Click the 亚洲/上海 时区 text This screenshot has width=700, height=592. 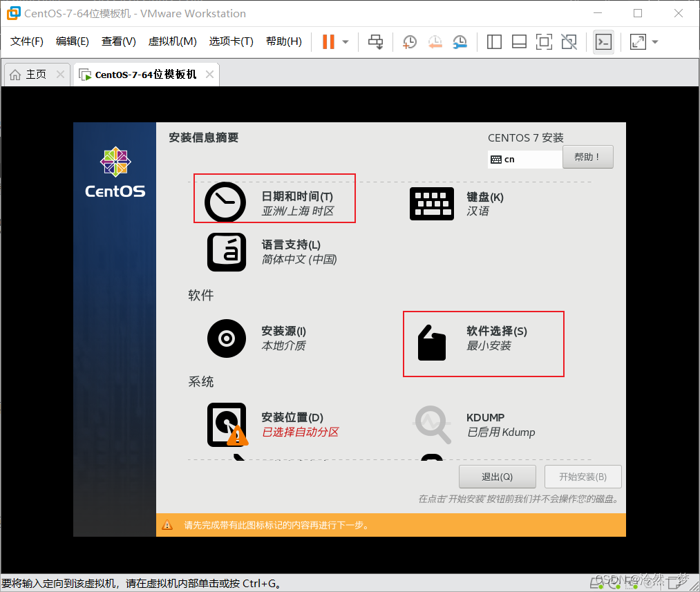298,211
